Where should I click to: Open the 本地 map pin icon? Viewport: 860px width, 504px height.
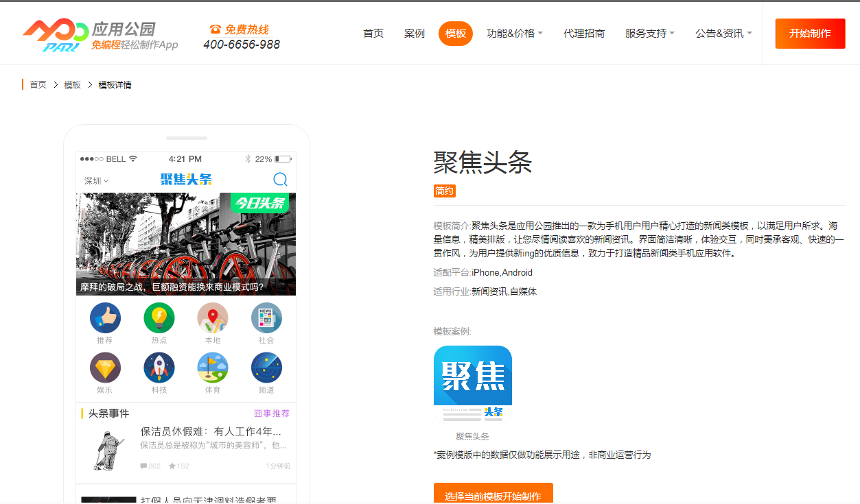point(212,318)
